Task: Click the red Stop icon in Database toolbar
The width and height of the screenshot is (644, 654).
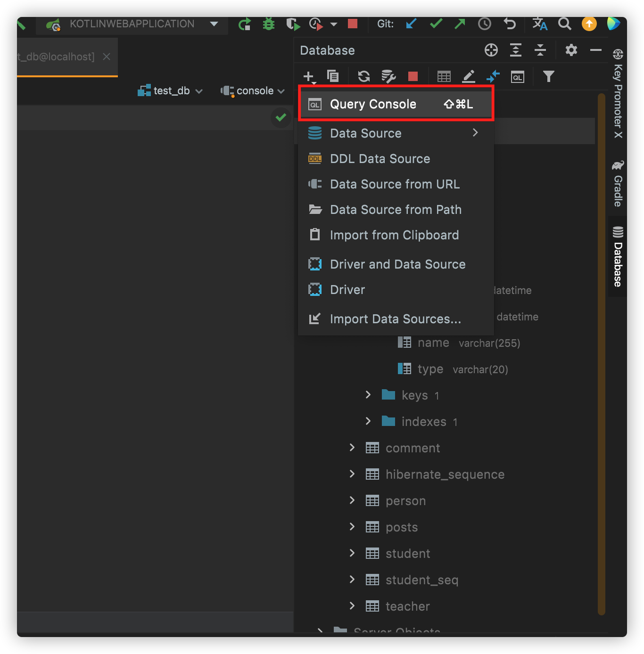Action: tap(413, 76)
